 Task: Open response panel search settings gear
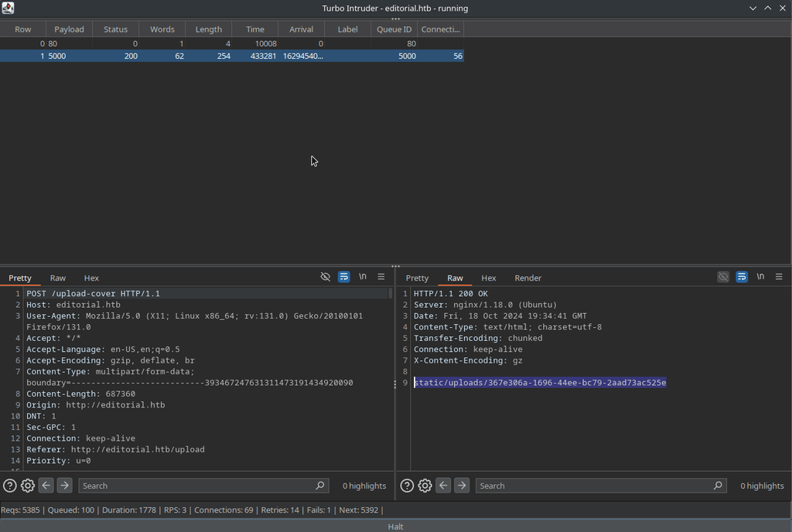tap(425, 486)
